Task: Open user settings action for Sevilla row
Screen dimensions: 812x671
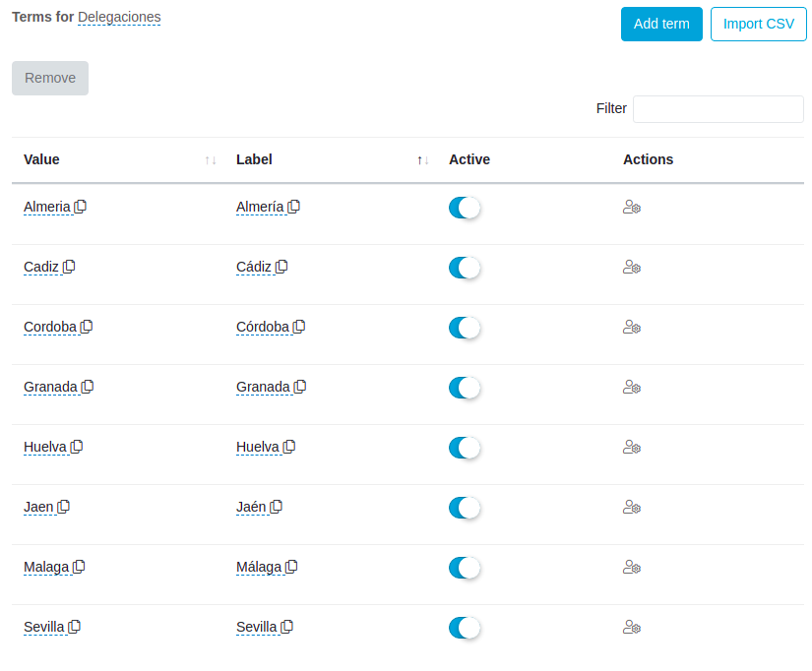Action: click(632, 628)
